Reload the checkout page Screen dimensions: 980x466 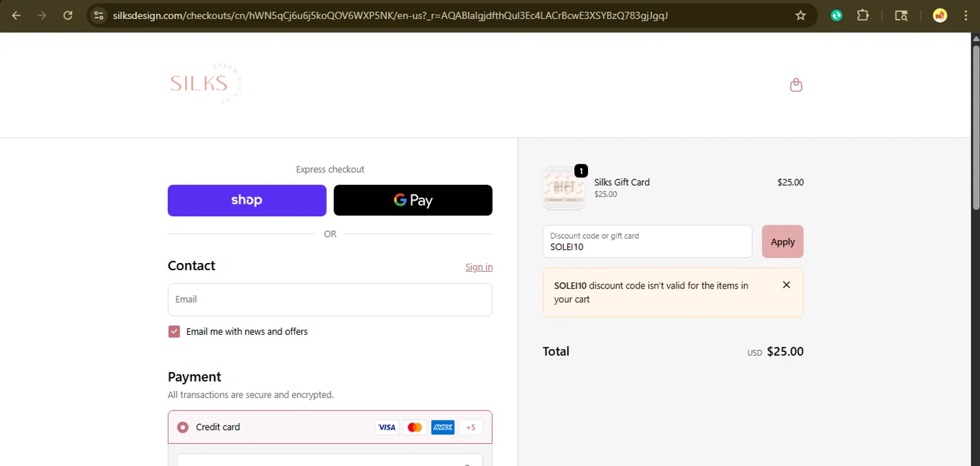click(x=68, y=16)
